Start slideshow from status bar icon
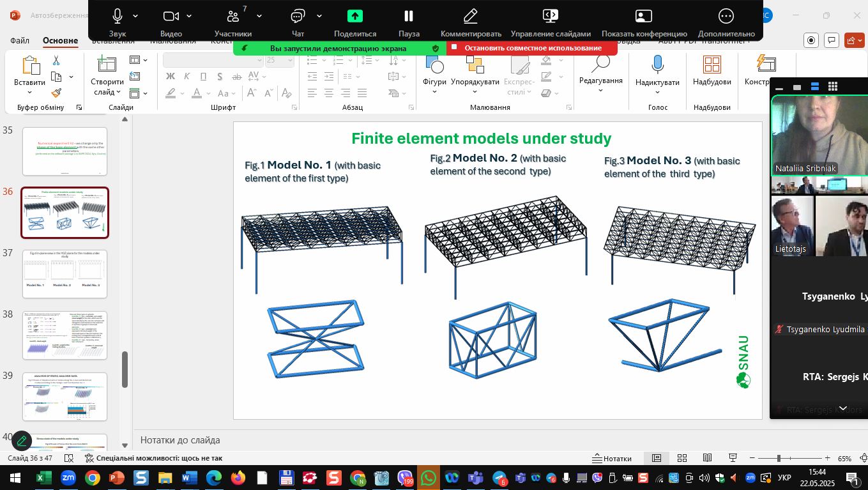 [x=733, y=458]
